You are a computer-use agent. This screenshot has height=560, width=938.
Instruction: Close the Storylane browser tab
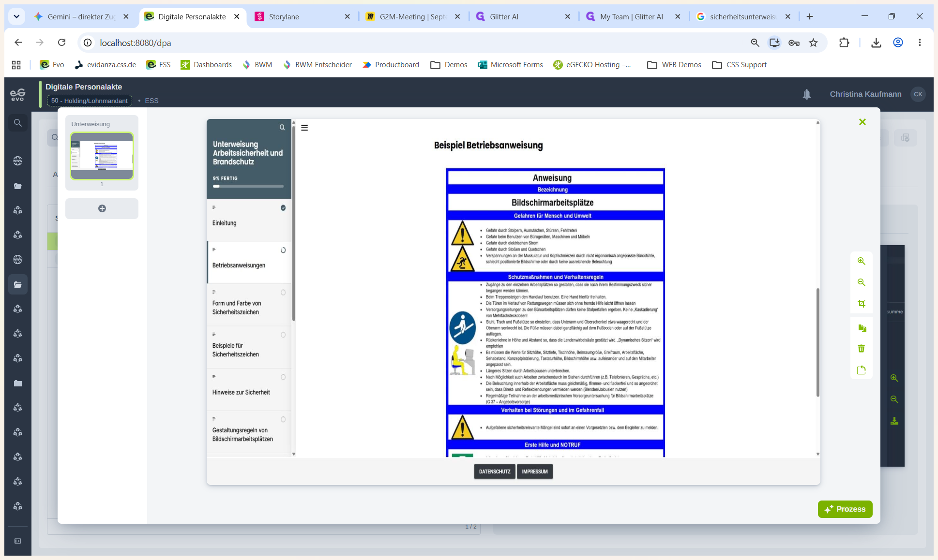tap(347, 16)
